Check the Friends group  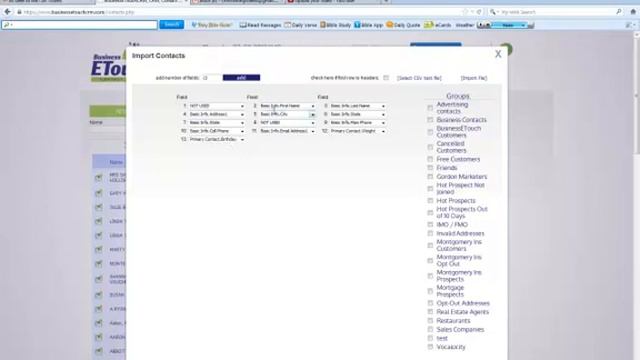click(430, 168)
